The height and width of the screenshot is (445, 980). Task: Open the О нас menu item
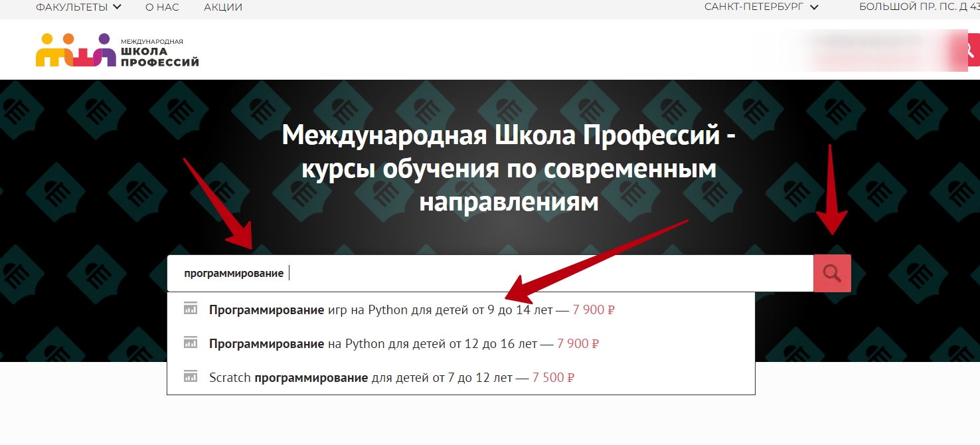162,7
